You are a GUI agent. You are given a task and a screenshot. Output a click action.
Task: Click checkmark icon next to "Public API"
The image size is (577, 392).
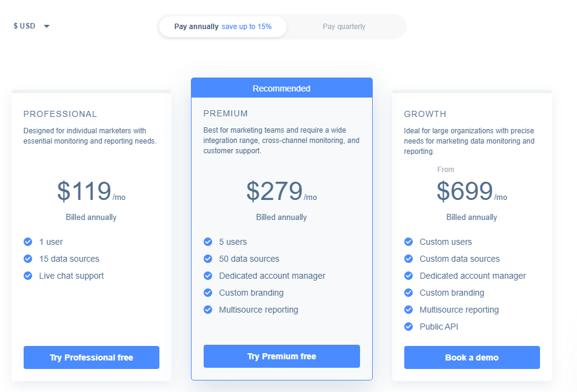[409, 327]
